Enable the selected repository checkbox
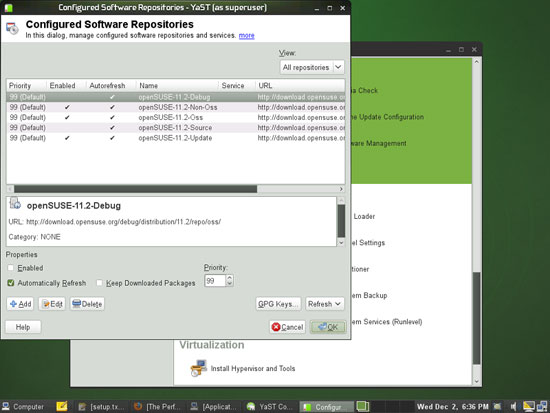This screenshot has height=413, width=550. [x=11, y=268]
